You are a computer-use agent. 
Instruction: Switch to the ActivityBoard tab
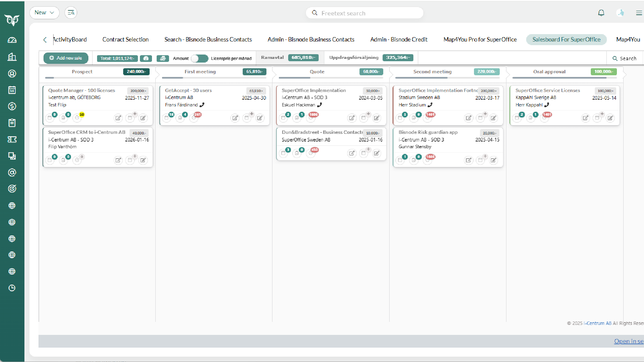[70, 39]
